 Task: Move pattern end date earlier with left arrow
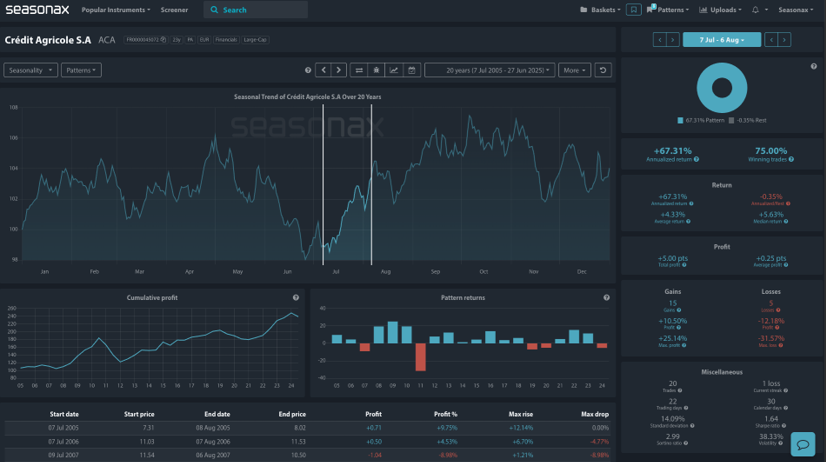(771, 40)
